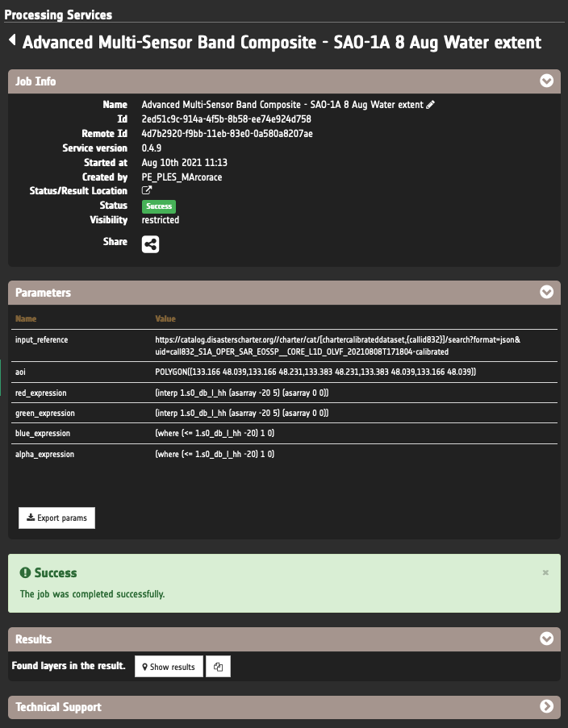Open the Status/Result Location external link icon
Viewport: 568px width, 728px height.
[x=147, y=191]
